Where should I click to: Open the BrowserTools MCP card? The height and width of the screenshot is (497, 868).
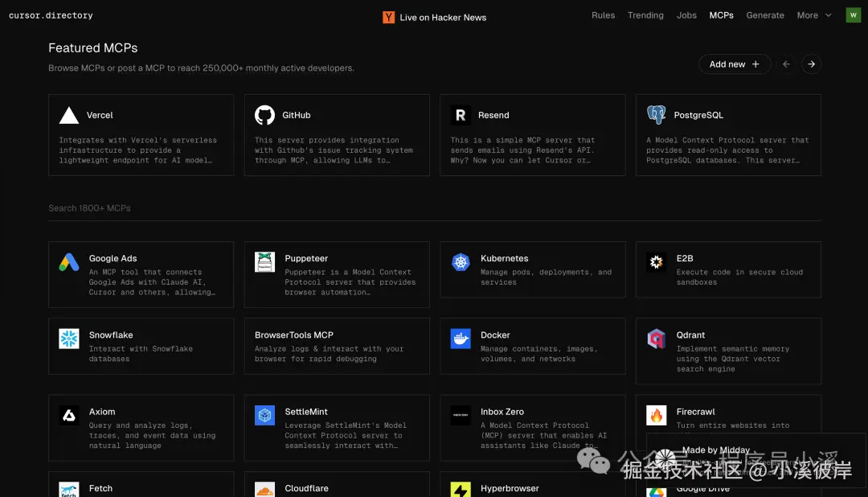click(337, 347)
